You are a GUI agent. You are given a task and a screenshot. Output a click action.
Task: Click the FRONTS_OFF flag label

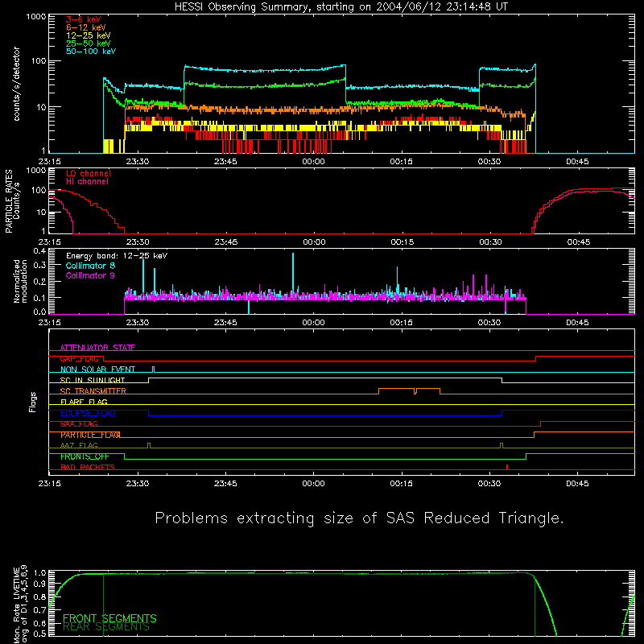click(x=85, y=456)
